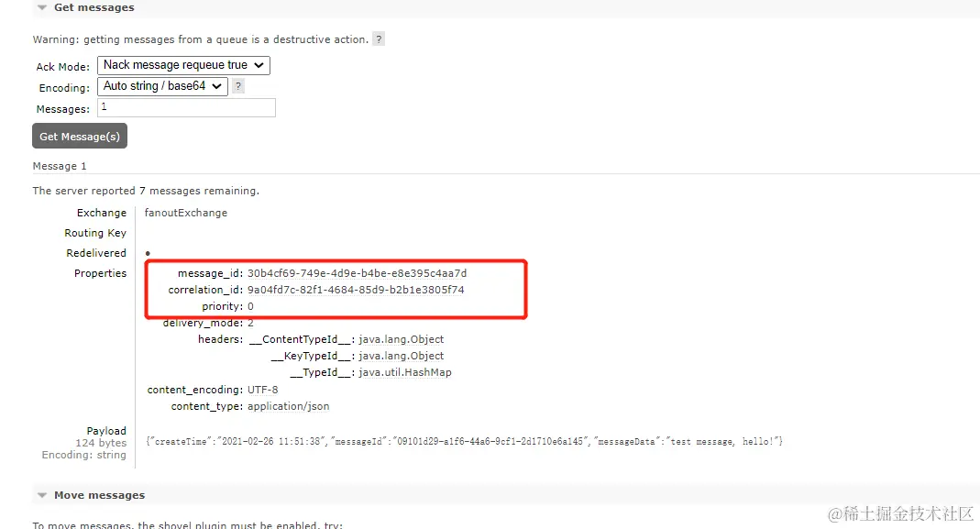This screenshot has width=980, height=529.
Task: Click the priority value 0
Action: coord(250,306)
